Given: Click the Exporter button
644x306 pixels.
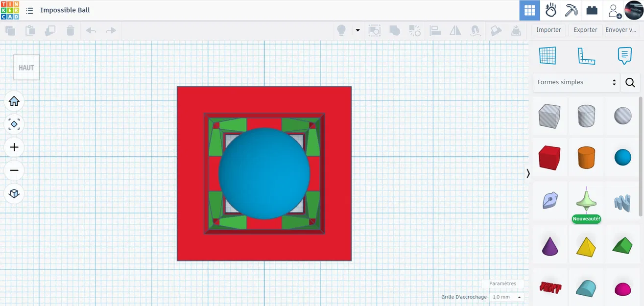Looking at the screenshot, I should [585, 29].
